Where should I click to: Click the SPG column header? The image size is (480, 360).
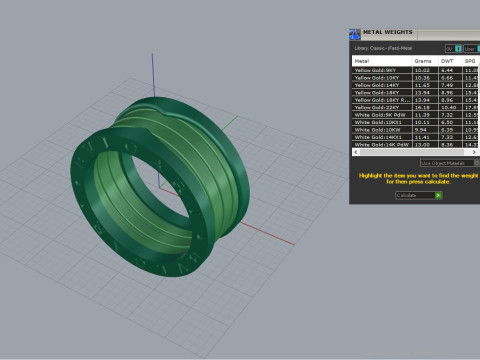[471, 61]
